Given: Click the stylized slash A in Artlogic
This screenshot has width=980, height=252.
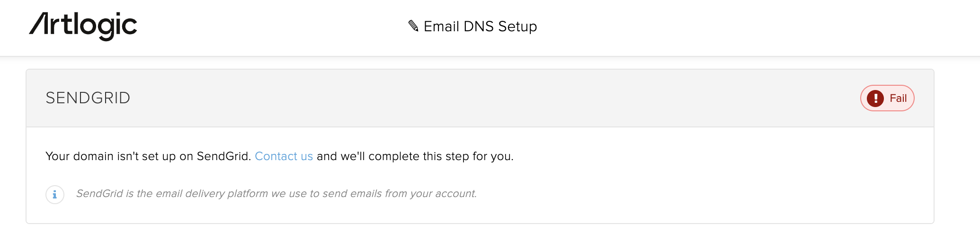Looking at the screenshot, I should [38, 24].
